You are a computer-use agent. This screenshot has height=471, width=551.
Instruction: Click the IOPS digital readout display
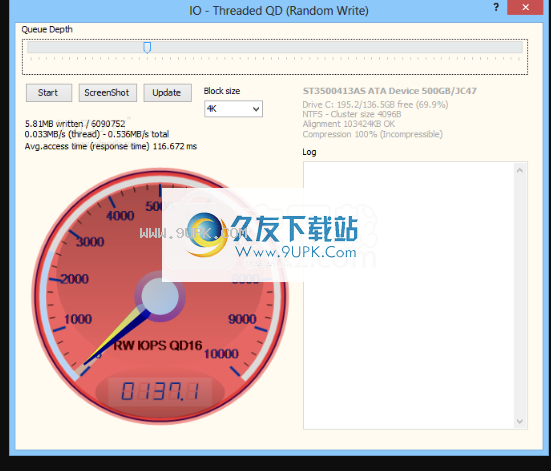click(160, 392)
